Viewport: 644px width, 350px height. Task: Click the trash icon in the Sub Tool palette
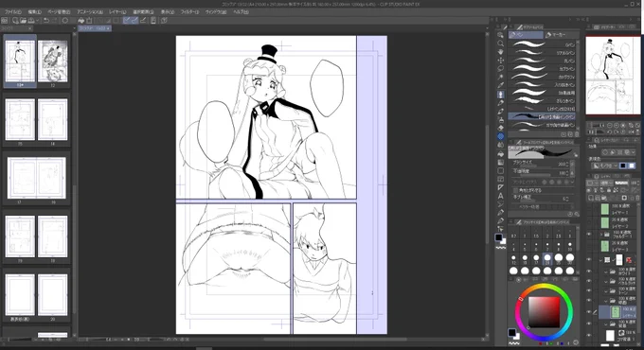(577, 134)
